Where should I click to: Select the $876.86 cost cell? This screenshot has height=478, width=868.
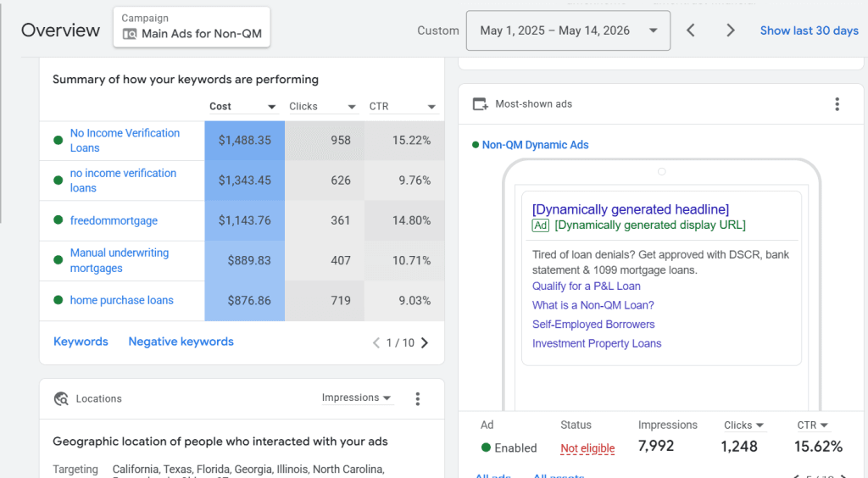click(x=245, y=300)
